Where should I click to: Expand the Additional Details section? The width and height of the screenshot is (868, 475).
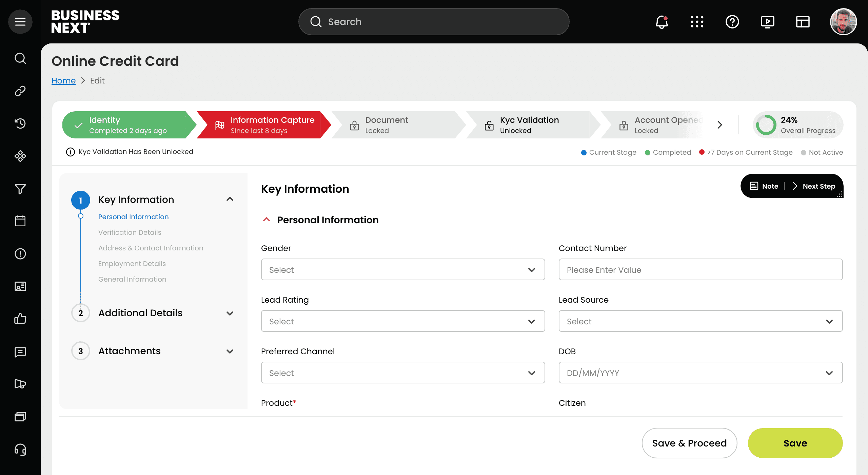click(230, 313)
